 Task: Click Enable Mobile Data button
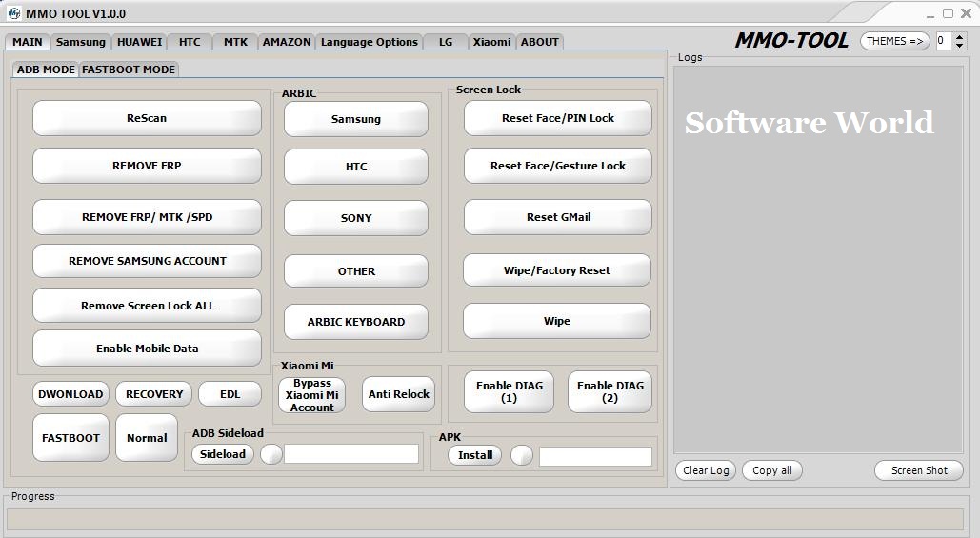[x=147, y=349]
